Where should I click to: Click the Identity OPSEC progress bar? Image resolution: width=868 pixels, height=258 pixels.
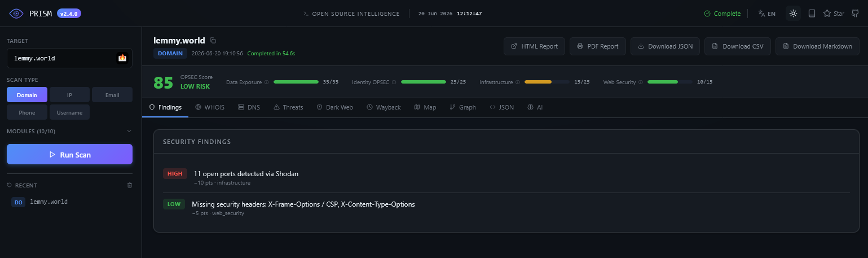(424, 82)
